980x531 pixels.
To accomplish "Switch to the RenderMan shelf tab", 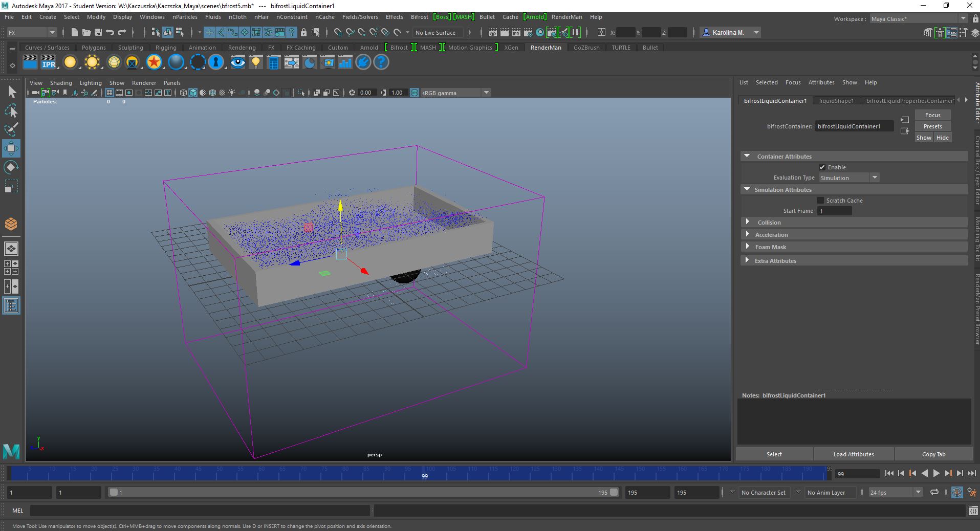I will [x=546, y=47].
